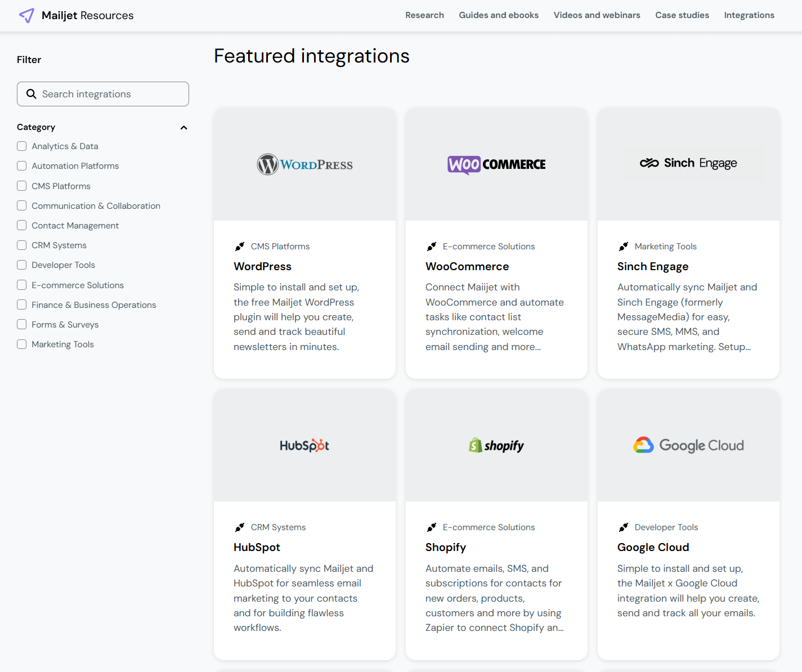The image size is (802, 672).
Task: Collapse the Category filter section
Action: (x=183, y=127)
